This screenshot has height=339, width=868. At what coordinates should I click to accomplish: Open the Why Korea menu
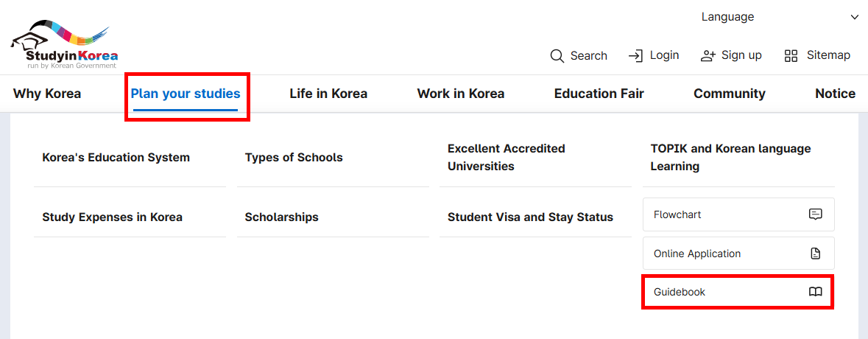(47, 94)
